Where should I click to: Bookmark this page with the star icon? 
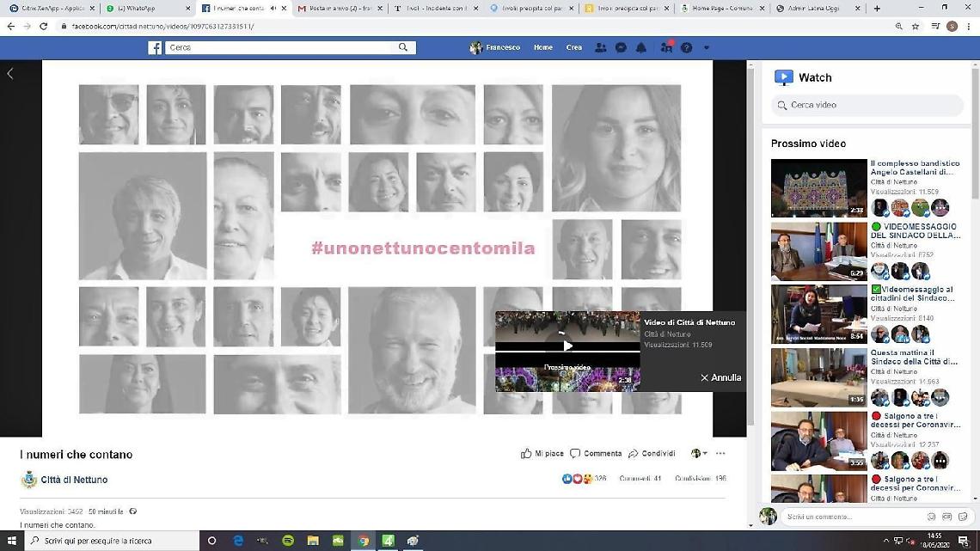point(916,27)
